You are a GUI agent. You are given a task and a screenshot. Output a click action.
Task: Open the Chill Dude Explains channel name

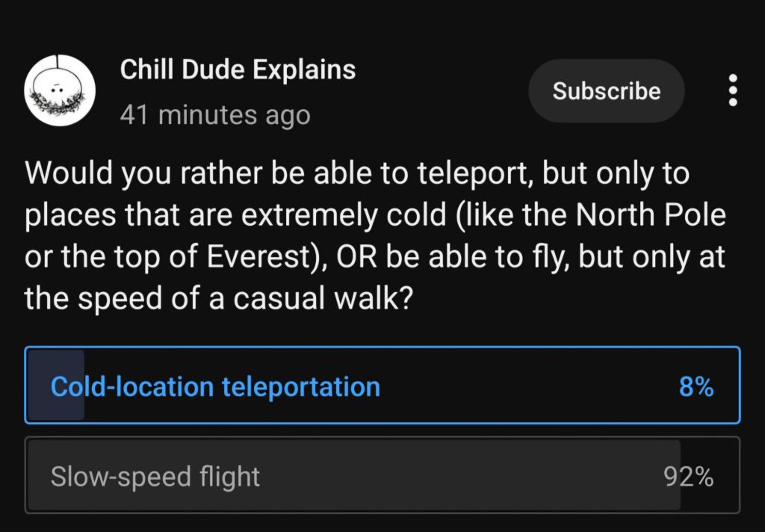pos(238,70)
